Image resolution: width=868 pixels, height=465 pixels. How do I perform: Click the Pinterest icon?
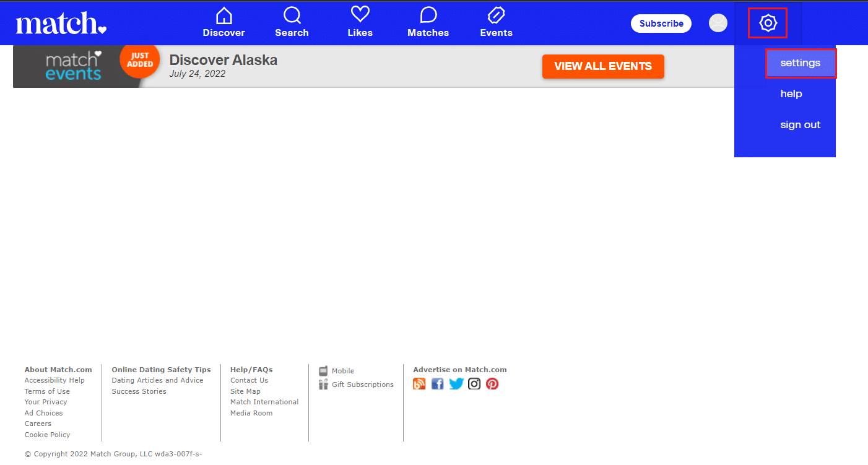(x=492, y=383)
